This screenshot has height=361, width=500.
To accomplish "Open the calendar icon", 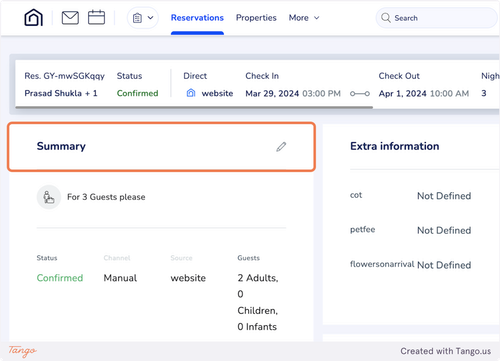I will pyautogui.click(x=96, y=17).
